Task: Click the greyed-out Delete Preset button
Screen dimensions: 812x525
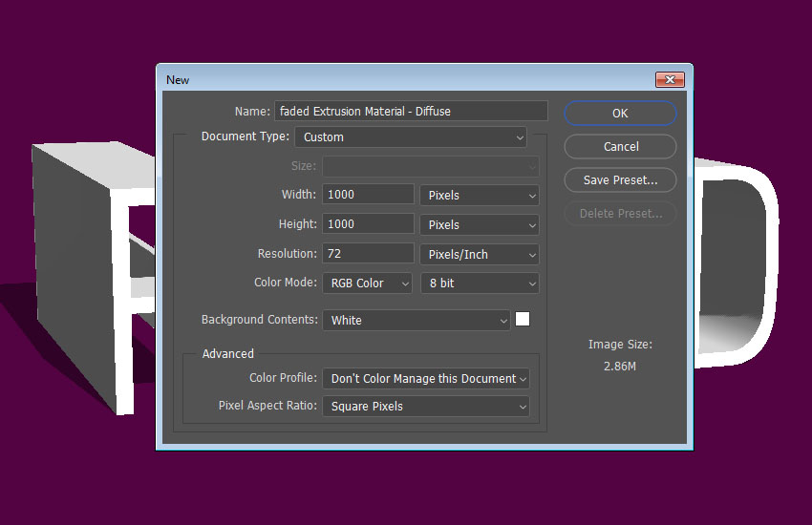Action: (x=620, y=213)
